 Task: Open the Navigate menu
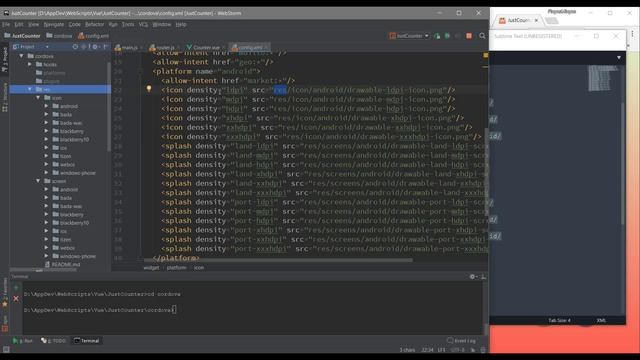(x=53, y=24)
